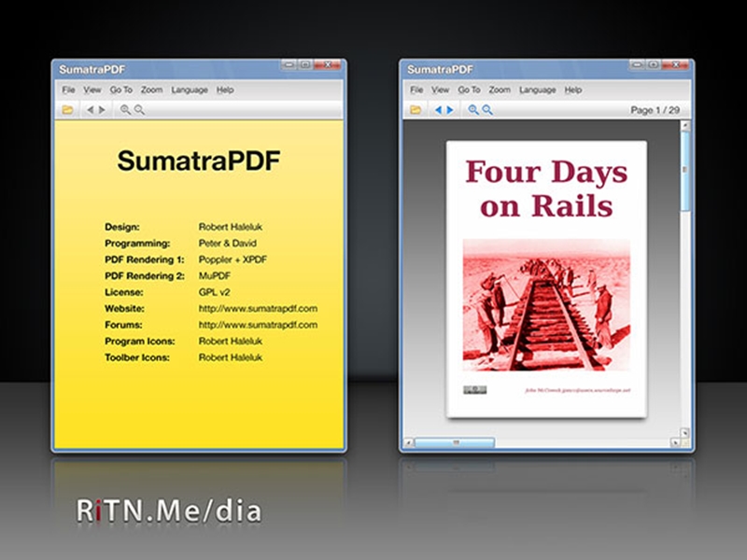
Task: Click the 'License:' label
Action: point(124,292)
